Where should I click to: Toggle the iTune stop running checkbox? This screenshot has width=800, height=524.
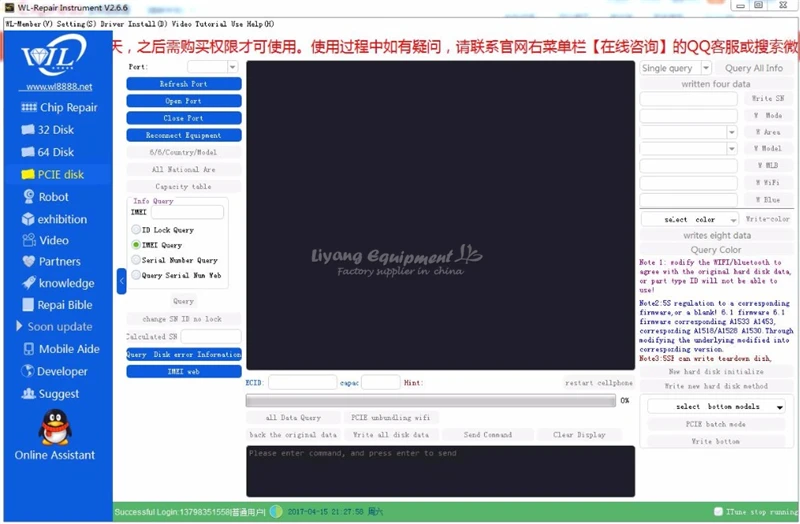[x=718, y=511]
